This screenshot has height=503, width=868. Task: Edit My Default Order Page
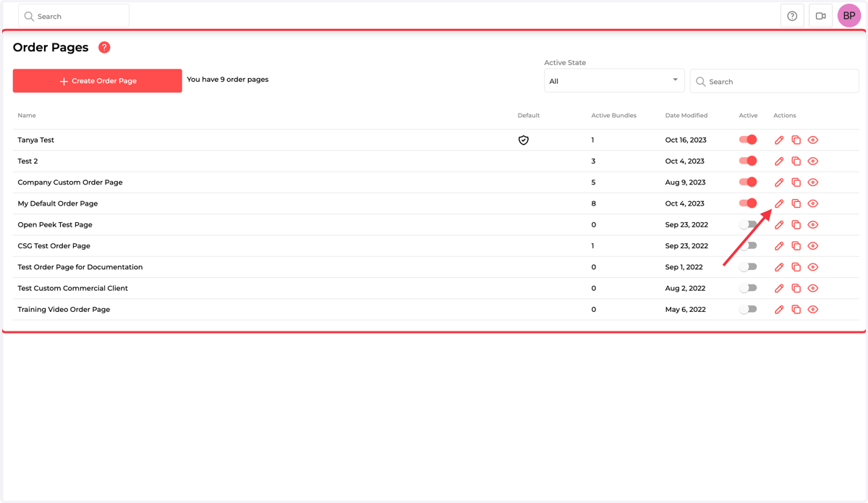click(779, 203)
